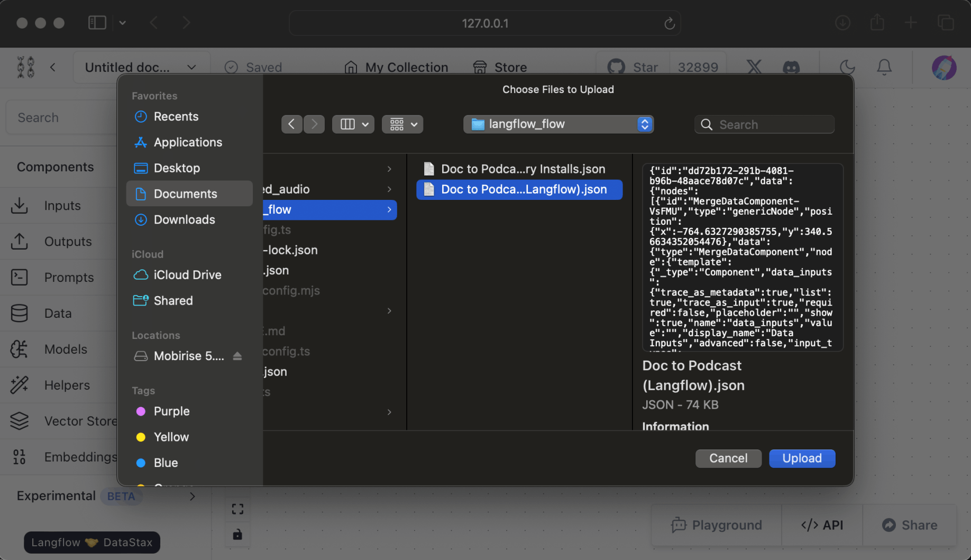Click the Langflow logo icon
Screen dimensions: 971x560
pos(25,67)
